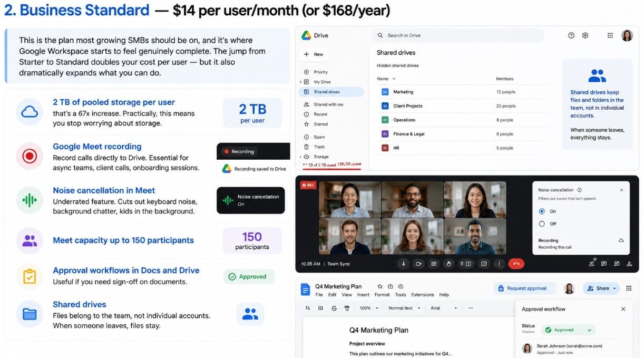Screen dimensions: 644x358
Task: Click the cloud document status icon
Action: tap(401, 286)
